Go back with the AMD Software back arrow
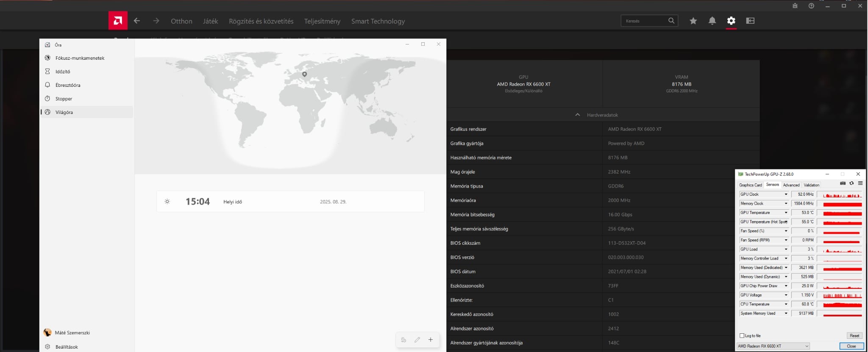The height and width of the screenshot is (352, 868). tap(136, 21)
